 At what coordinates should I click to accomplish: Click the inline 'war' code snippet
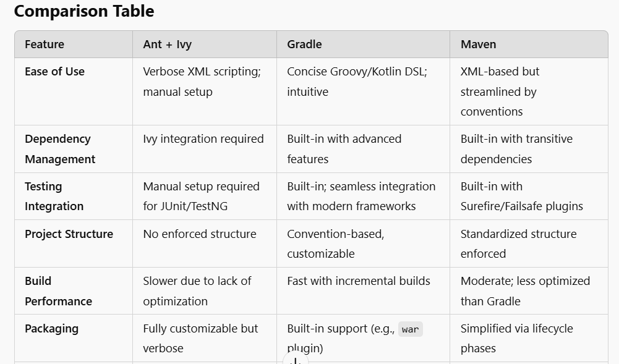[x=410, y=329]
